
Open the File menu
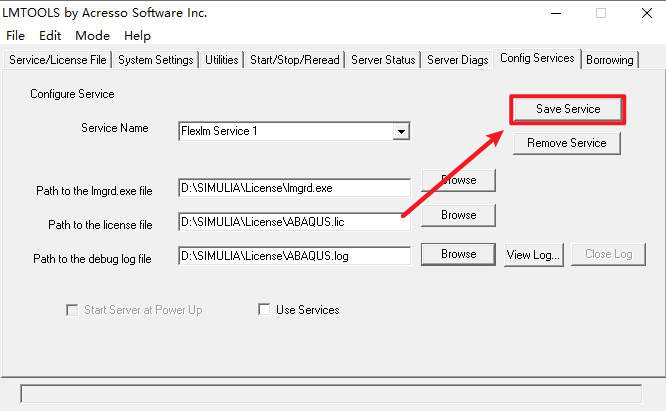(16, 35)
